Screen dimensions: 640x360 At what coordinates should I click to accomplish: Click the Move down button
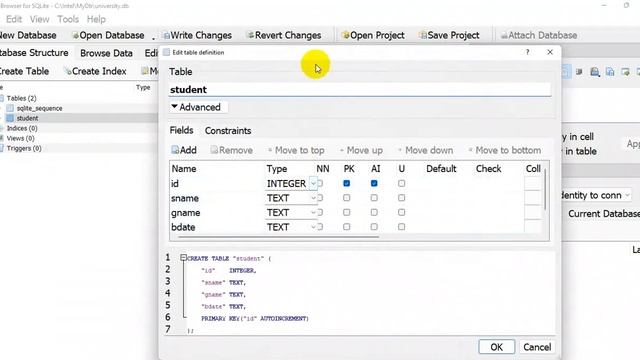pyautogui.click(x=425, y=150)
